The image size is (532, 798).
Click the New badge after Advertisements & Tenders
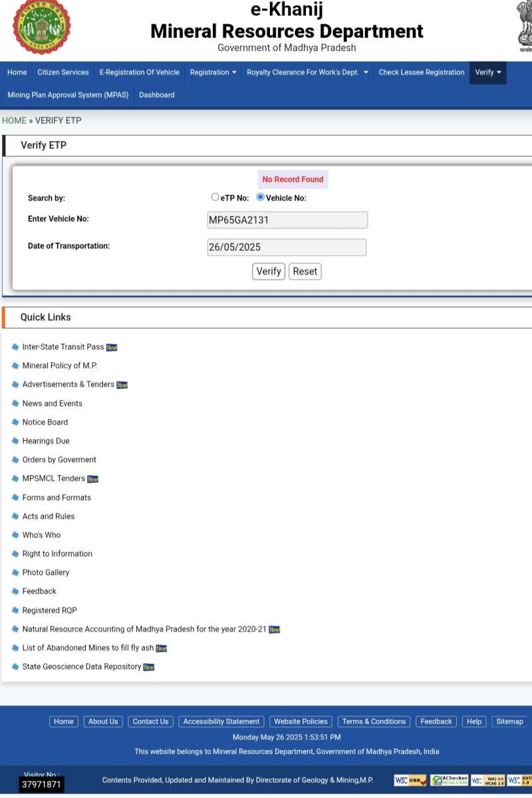coord(122,385)
